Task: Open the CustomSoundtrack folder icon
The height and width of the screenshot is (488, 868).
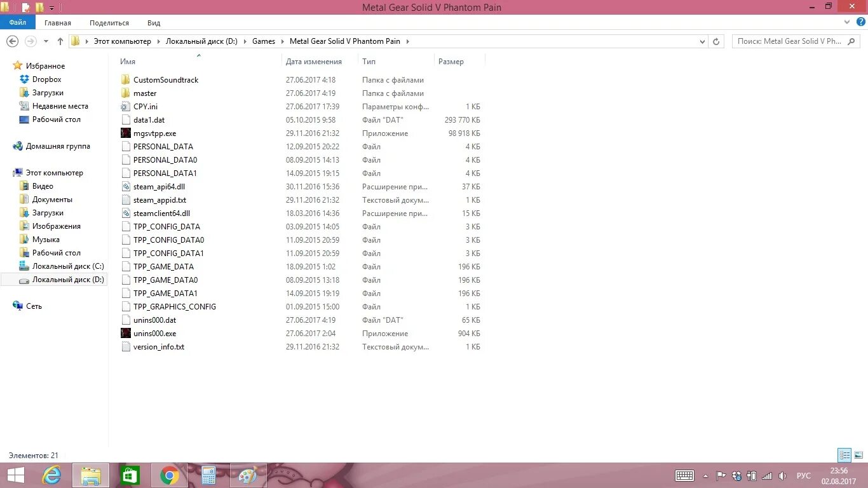Action: pyautogui.click(x=126, y=80)
